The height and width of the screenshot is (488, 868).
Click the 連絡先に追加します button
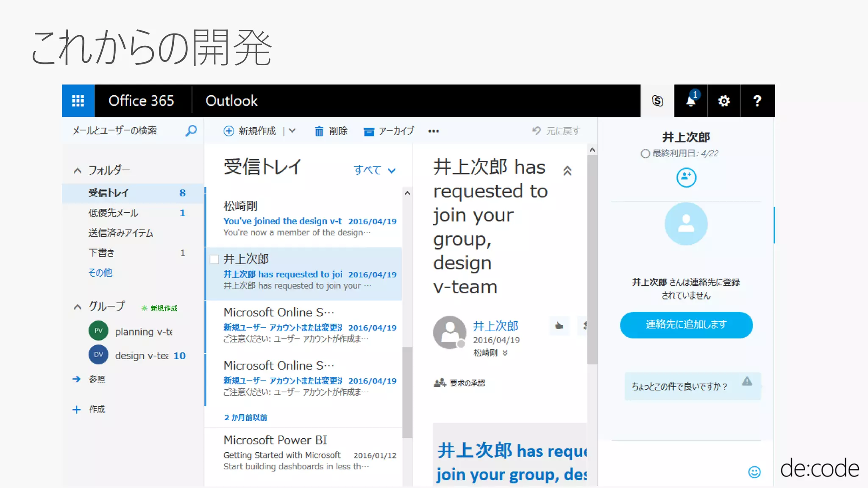(x=686, y=325)
